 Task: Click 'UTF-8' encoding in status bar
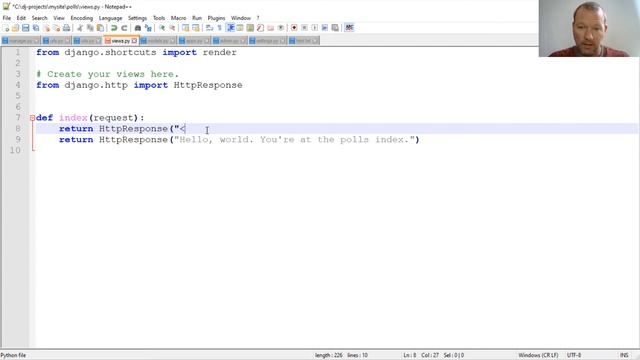click(573, 356)
